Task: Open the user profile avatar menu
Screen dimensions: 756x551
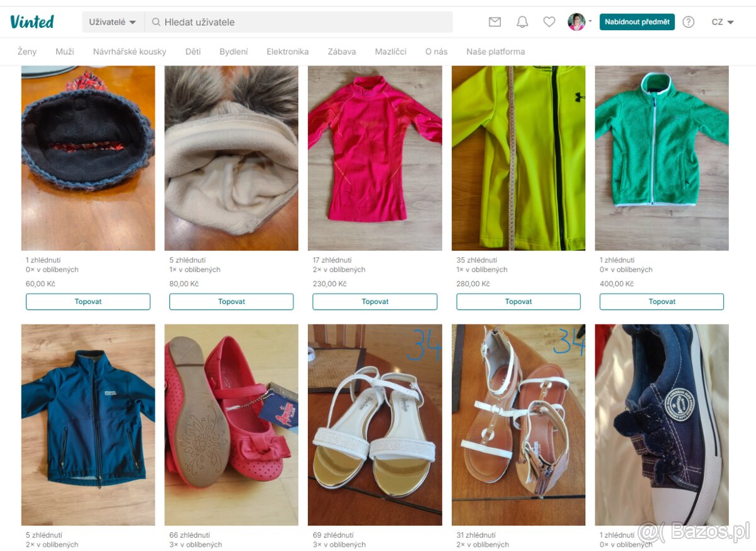Action: [x=577, y=22]
